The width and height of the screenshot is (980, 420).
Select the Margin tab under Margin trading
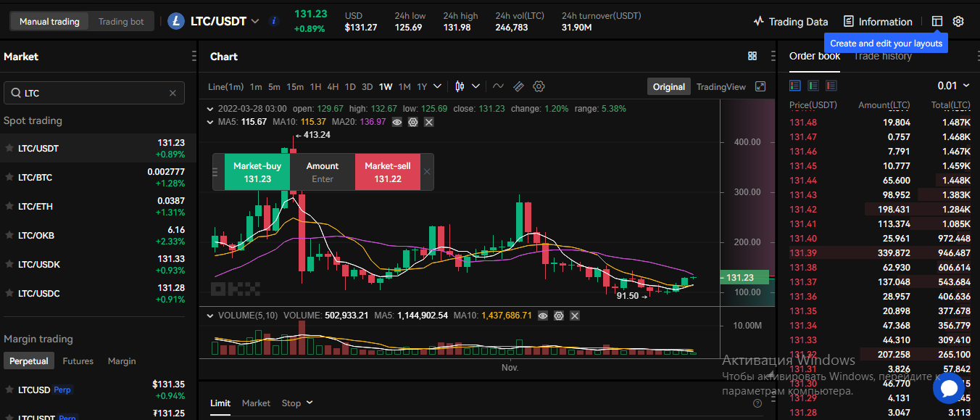[122, 361]
